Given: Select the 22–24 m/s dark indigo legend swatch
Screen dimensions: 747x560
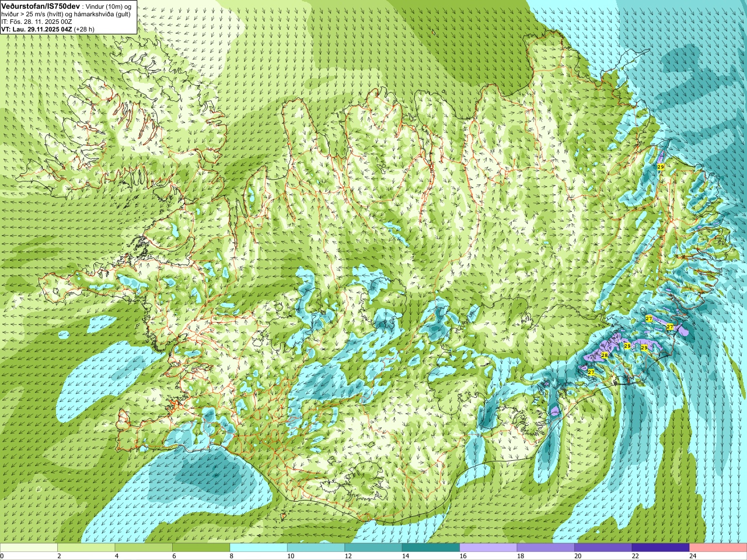Looking at the screenshot, I should 661,548.
